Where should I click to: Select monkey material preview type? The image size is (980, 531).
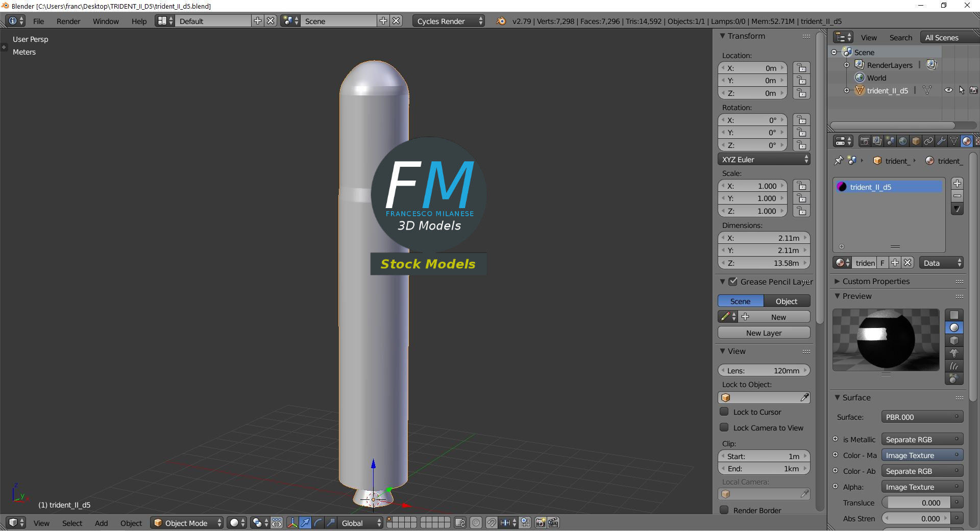click(954, 353)
